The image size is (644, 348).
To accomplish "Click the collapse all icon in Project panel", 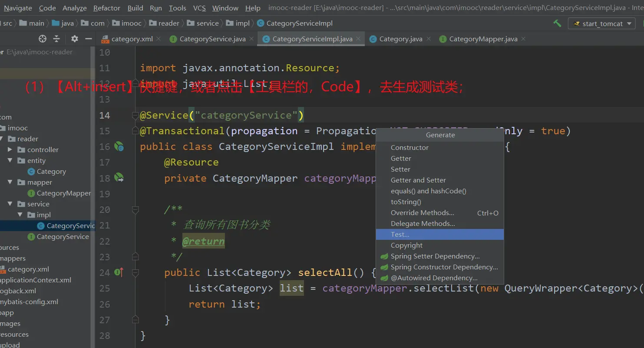I will tap(56, 39).
